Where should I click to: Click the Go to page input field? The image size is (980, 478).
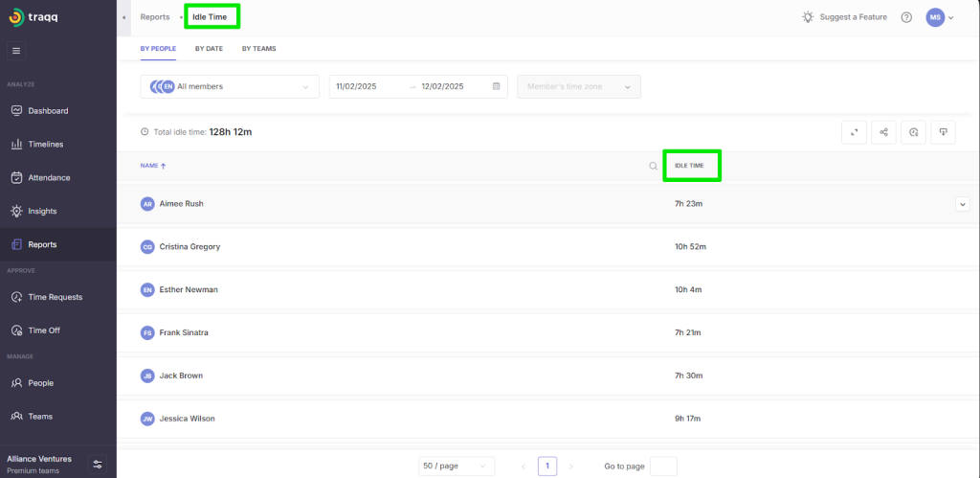[x=663, y=466]
